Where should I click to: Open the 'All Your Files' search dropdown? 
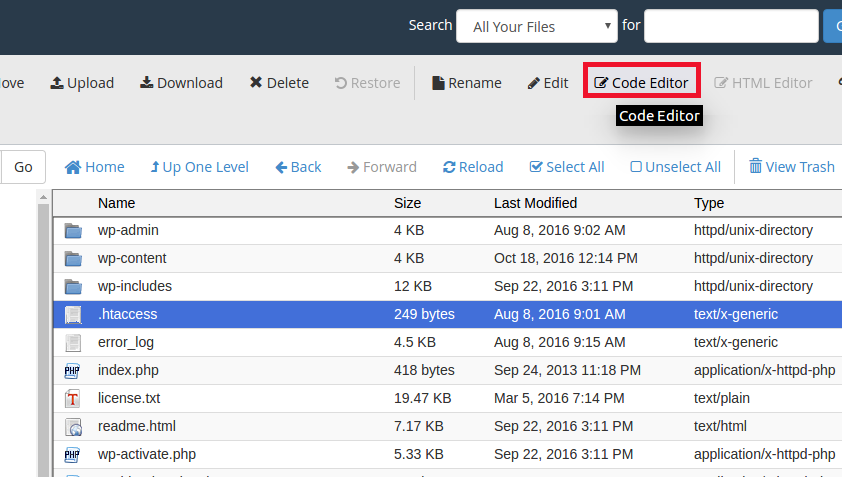pos(537,27)
